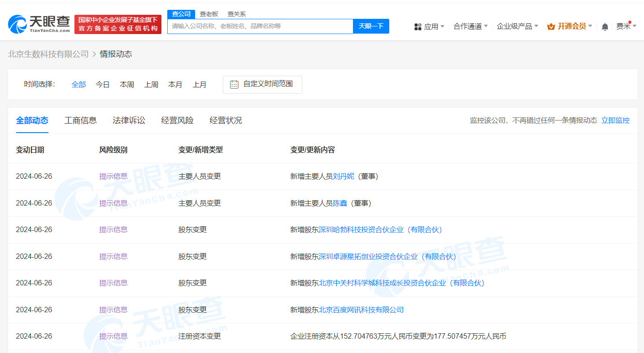644x353 pixels.
Task: Switch to the 工商信息 tab
Action: tap(80, 120)
